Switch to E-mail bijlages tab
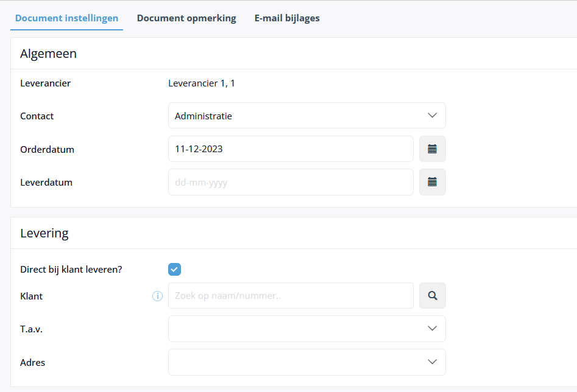 click(x=287, y=18)
